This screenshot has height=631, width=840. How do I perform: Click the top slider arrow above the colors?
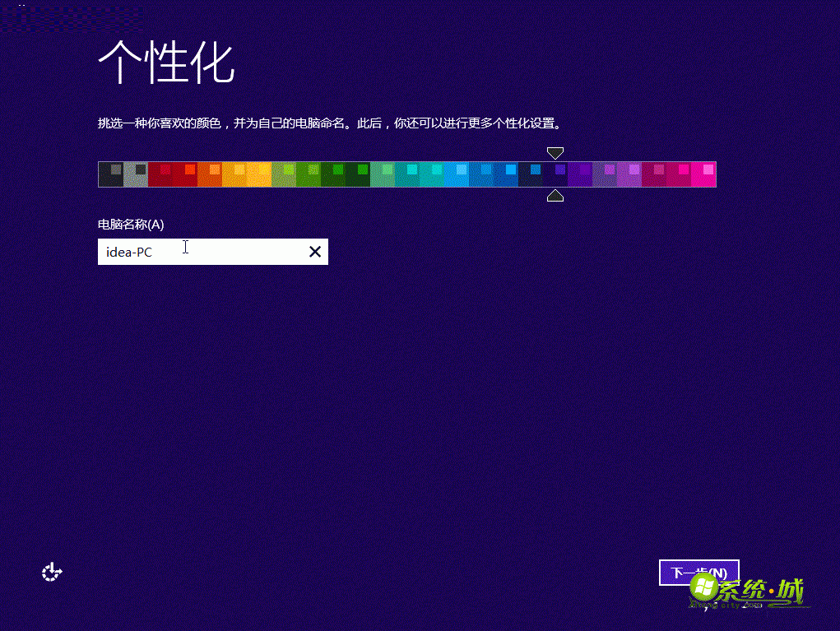pyautogui.click(x=555, y=152)
